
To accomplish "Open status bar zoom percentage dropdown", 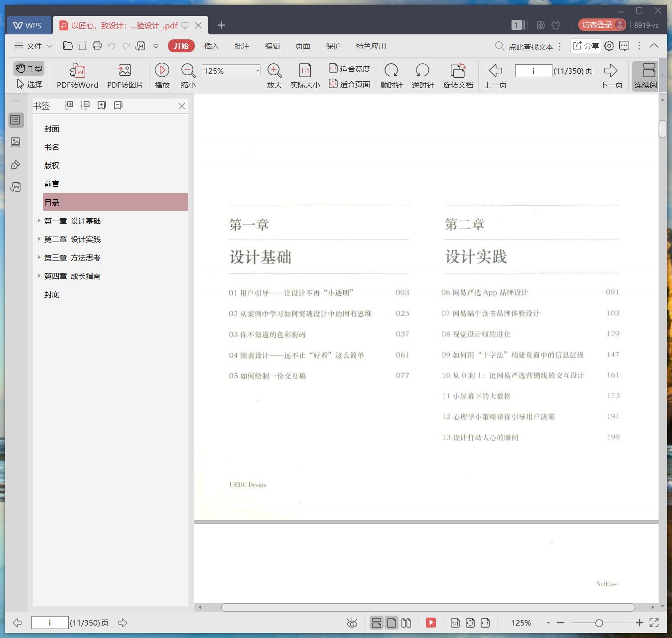I will click(x=548, y=623).
